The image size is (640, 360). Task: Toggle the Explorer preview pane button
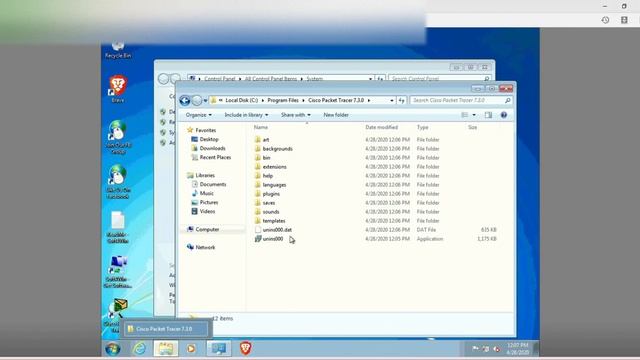[488, 115]
